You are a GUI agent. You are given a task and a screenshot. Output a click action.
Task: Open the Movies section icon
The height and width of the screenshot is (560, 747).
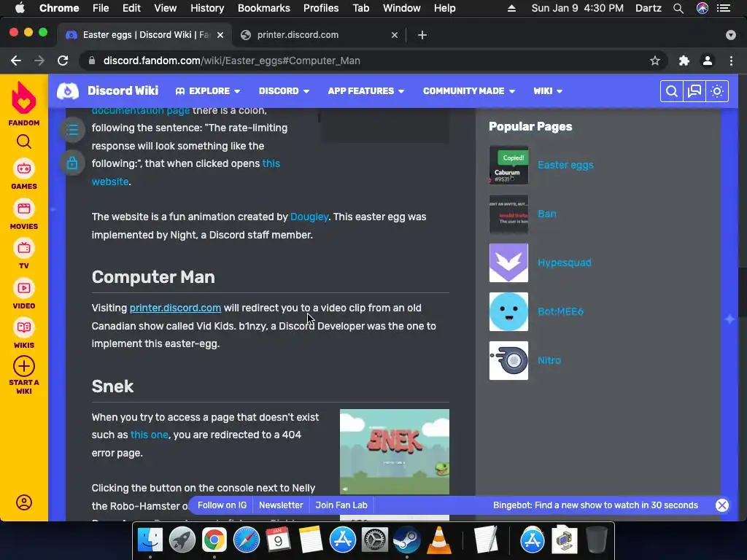tap(24, 209)
